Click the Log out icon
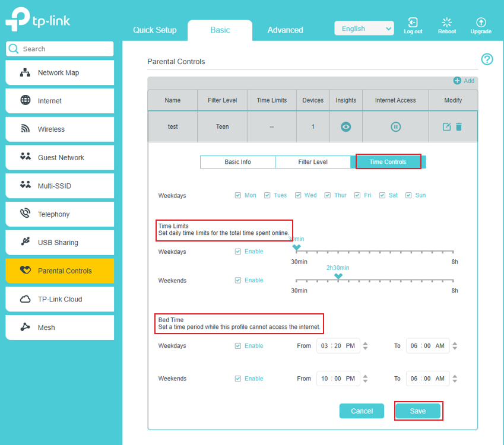The height and width of the screenshot is (445, 504). tap(413, 23)
